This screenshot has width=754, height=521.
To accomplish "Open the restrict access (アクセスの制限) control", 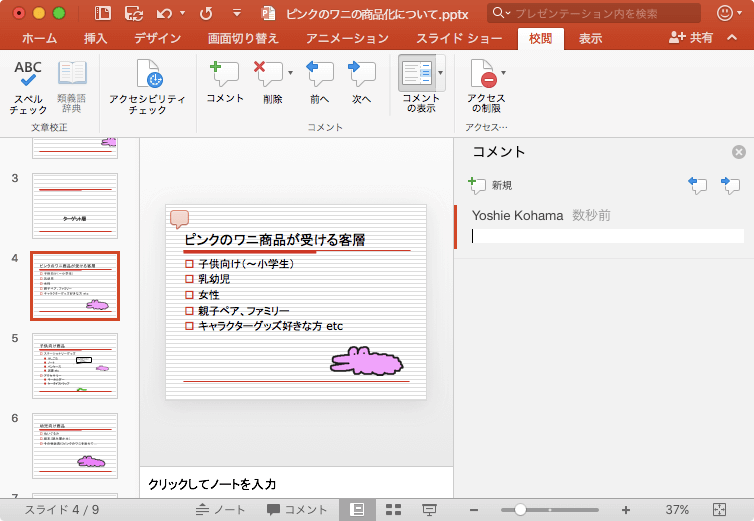I will 486,86.
